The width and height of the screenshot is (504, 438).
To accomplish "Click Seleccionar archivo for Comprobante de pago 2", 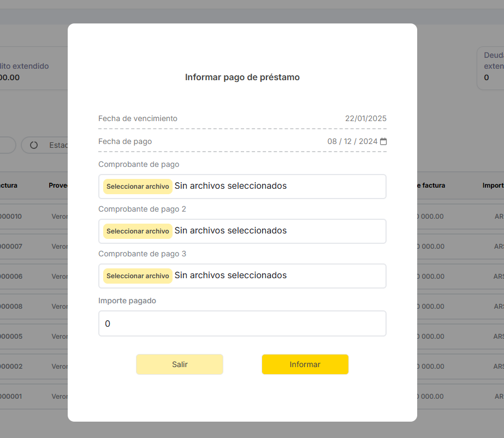I will [x=138, y=231].
